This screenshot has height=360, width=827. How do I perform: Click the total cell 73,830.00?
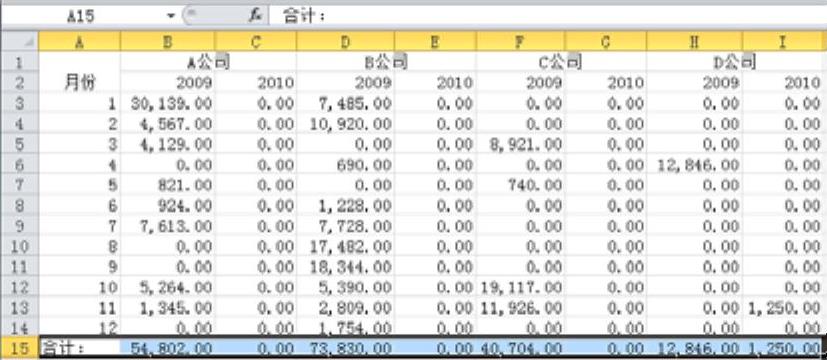click(x=345, y=348)
